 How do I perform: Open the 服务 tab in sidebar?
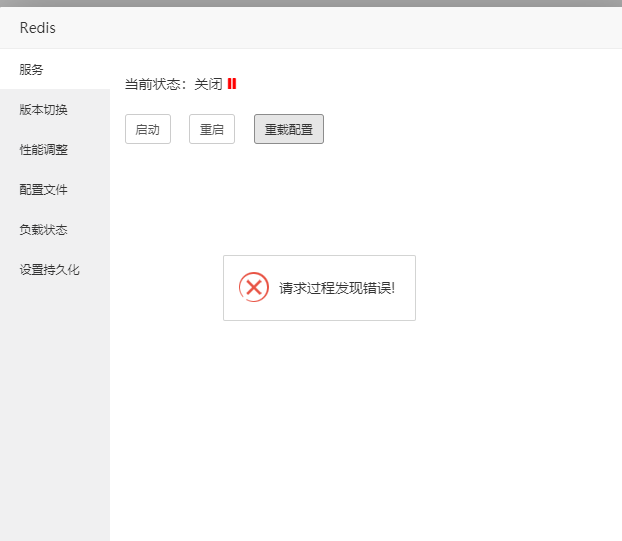pos(55,69)
